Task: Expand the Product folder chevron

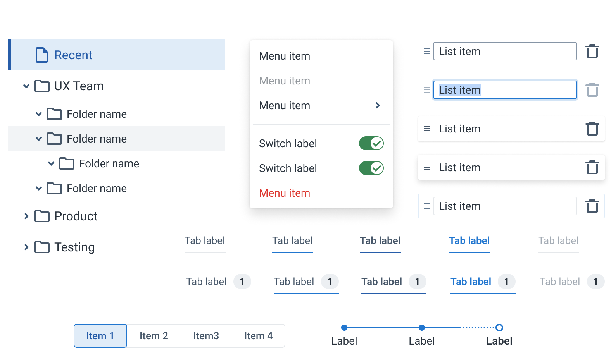Action: [26, 216]
